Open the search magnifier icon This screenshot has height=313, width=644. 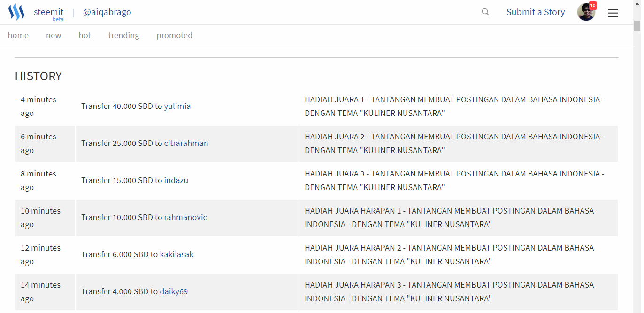click(x=485, y=12)
